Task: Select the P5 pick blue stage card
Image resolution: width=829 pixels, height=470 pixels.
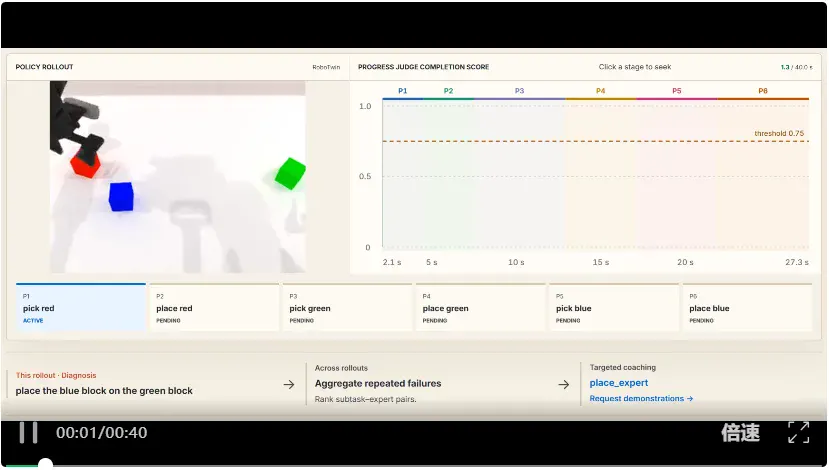Action: [x=614, y=308]
